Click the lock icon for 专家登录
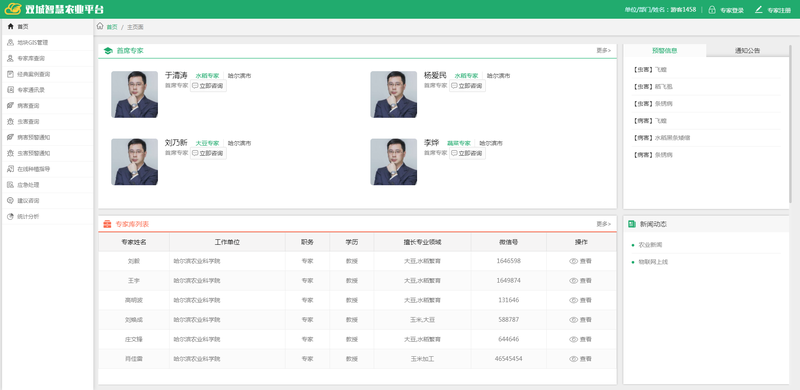Image resolution: width=800 pixels, height=390 pixels. click(x=712, y=10)
